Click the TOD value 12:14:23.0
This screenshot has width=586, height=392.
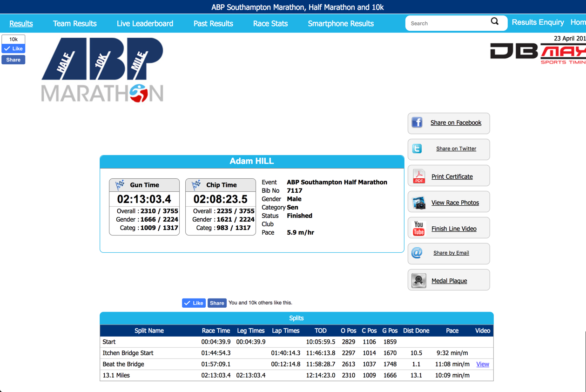[x=321, y=375]
